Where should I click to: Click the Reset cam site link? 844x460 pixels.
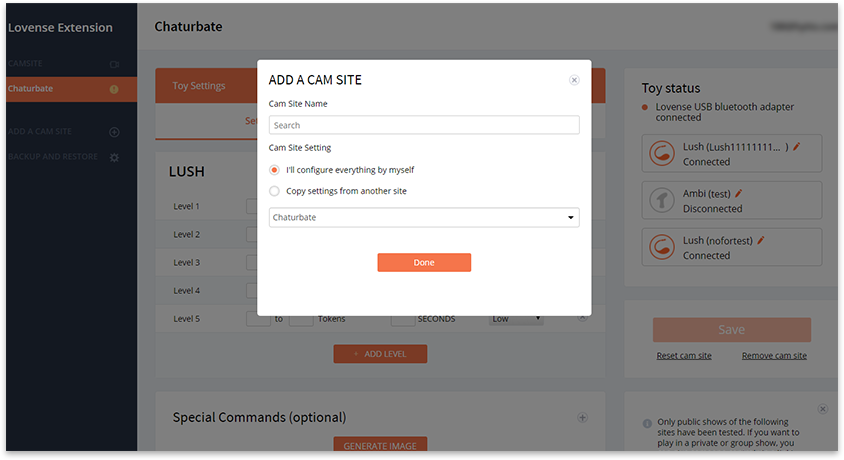[684, 356]
